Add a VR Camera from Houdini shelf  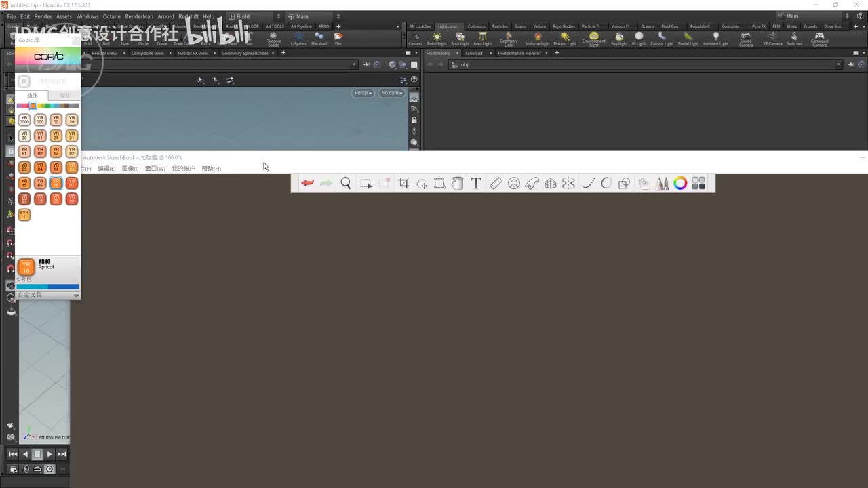coord(772,39)
